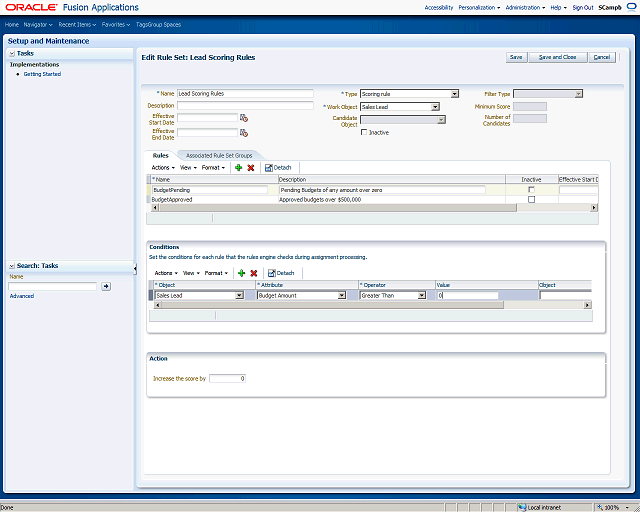Click Conditions table right scroll arrow
Viewport: 640px width, 512px height.
(x=587, y=305)
